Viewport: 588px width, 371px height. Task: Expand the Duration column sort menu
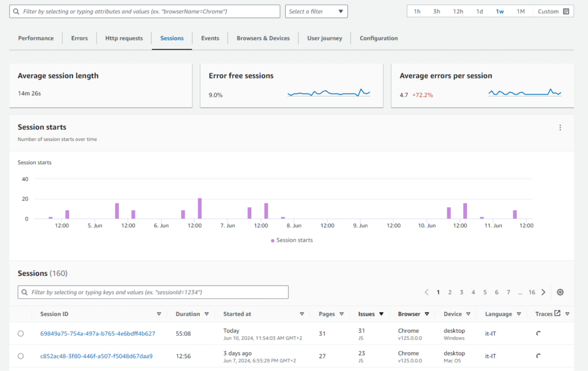click(x=206, y=314)
